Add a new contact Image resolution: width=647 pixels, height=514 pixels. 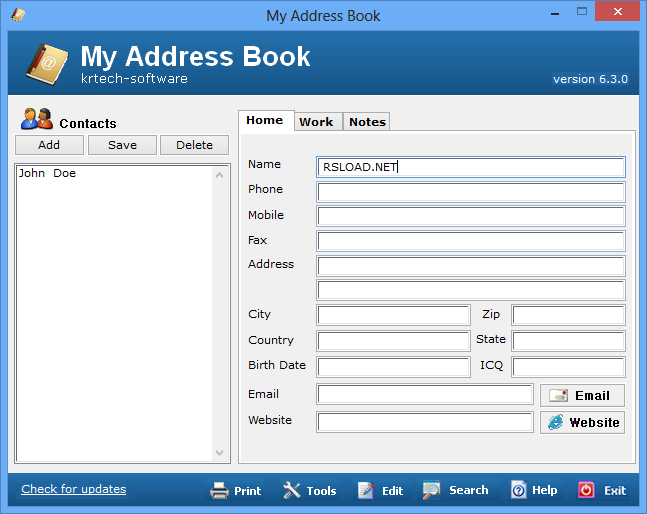(x=49, y=145)
